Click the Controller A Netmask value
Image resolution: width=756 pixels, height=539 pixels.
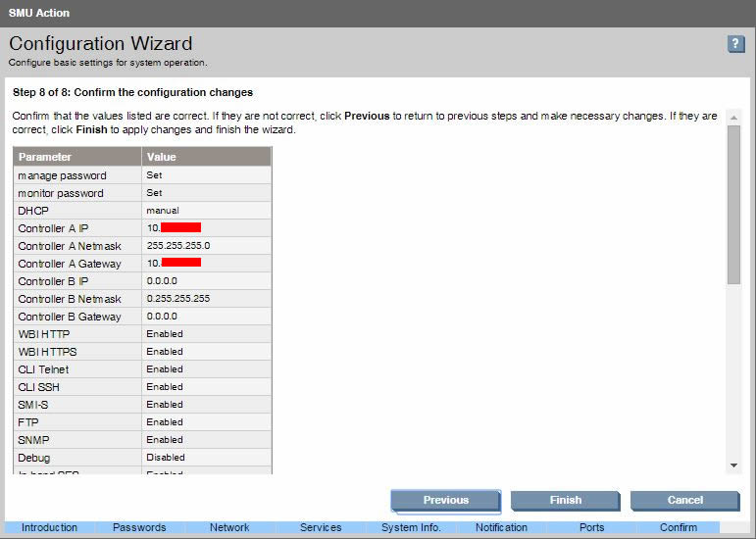point(178,246)
